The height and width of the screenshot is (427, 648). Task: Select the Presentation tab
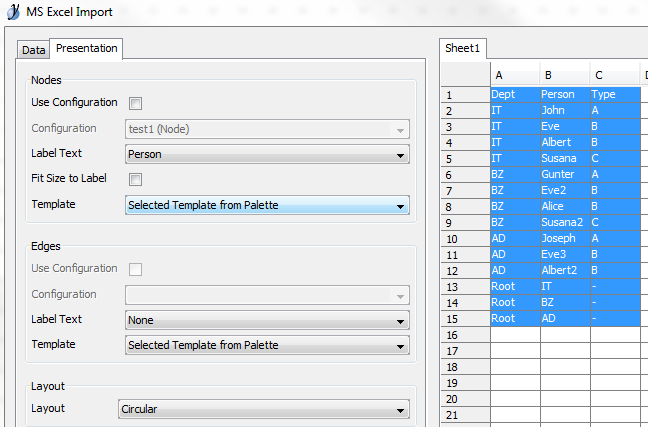[86, 48]
